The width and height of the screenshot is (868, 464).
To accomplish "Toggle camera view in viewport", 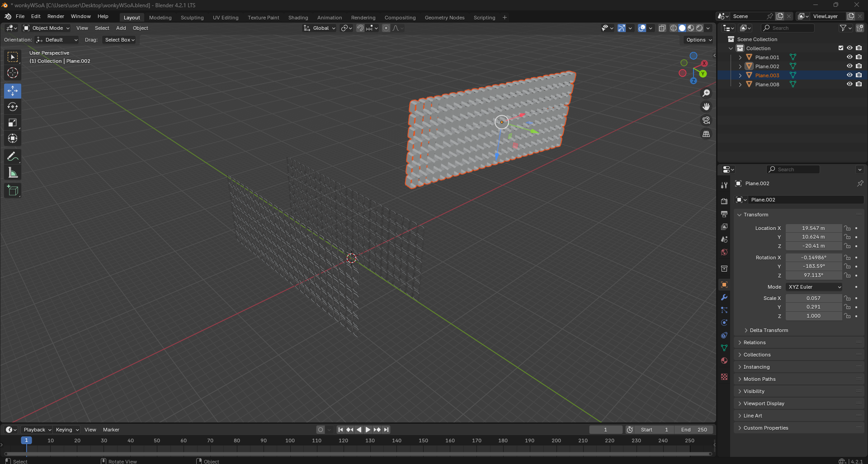I will (x=706, y=121).
